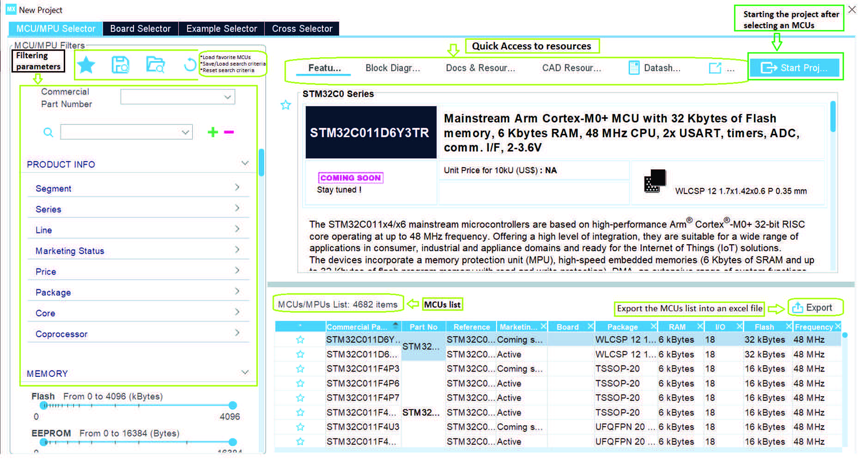
Task: Select the Features resource tab
Action: tap(325, 68)
